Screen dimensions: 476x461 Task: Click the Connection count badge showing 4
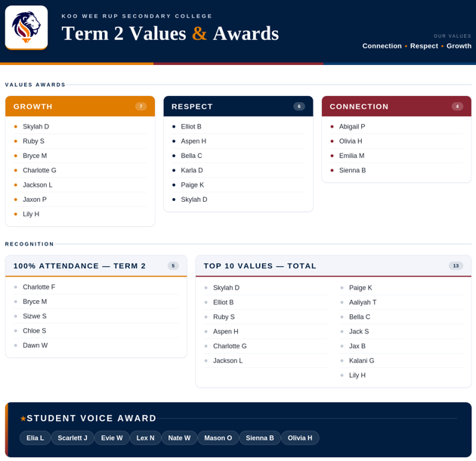[457, 107]
